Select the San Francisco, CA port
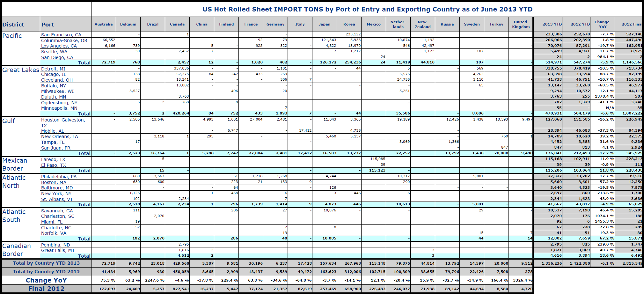 click(61, 35)
